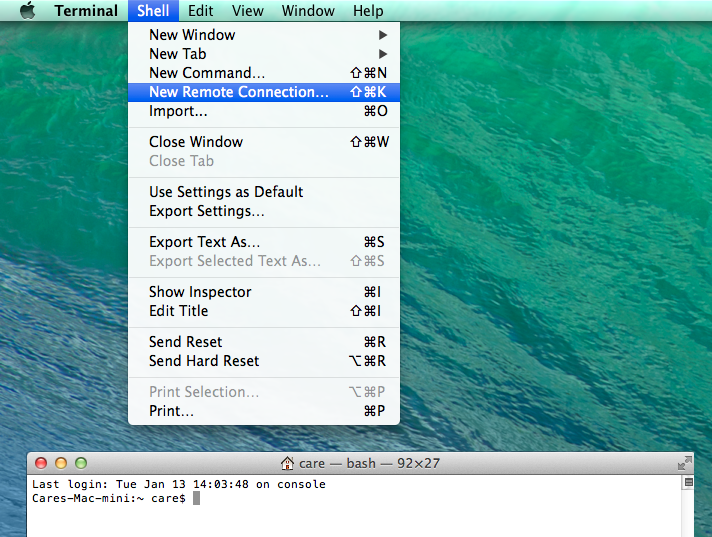Open the Apple menu icon
This screenshot has width=712, height=537.
27,11
